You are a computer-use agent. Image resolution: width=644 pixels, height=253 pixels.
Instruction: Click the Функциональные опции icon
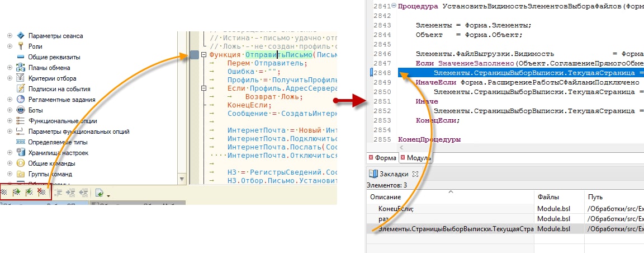[21, 121]
